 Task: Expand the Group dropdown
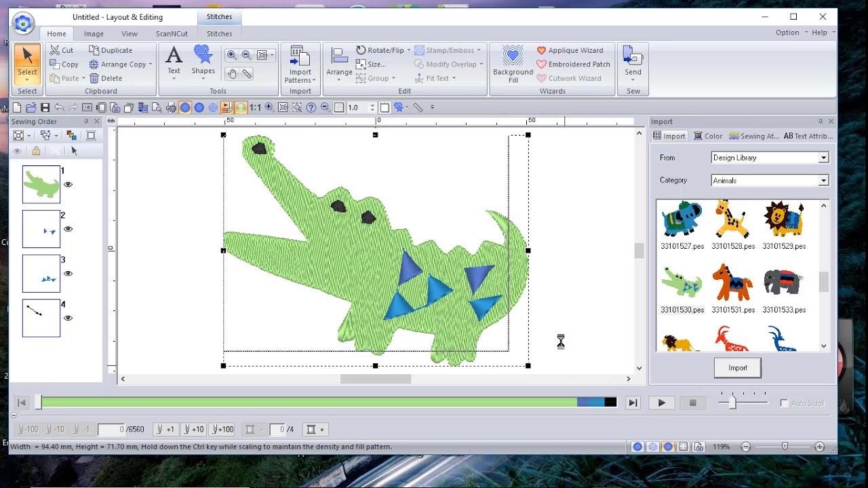pyautogui.click(x=393, y=78)
